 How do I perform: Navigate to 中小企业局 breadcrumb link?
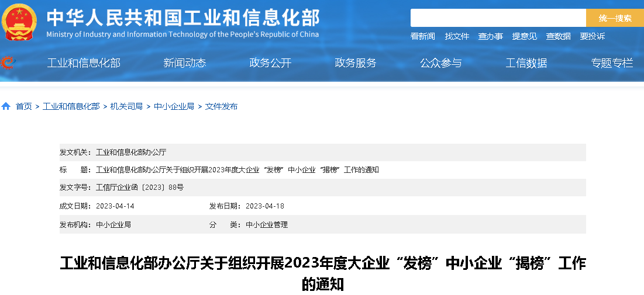point(174,106)
